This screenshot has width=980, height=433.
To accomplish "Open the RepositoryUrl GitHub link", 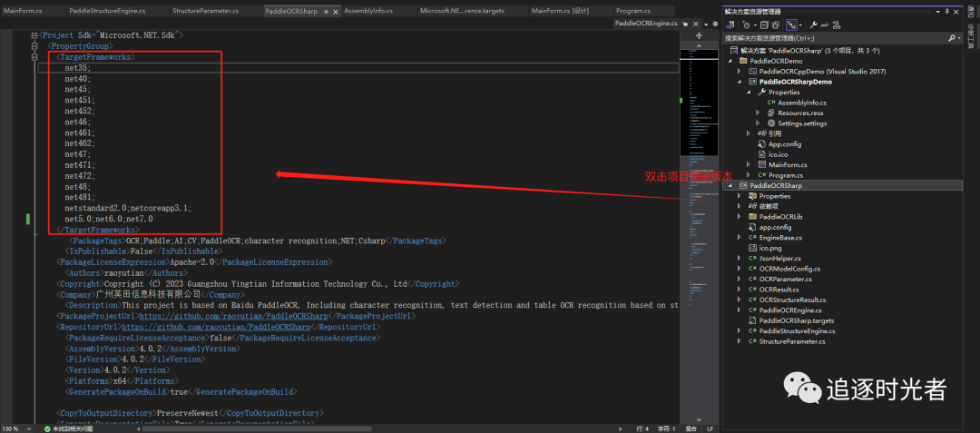I will click(x=216, y=327).
